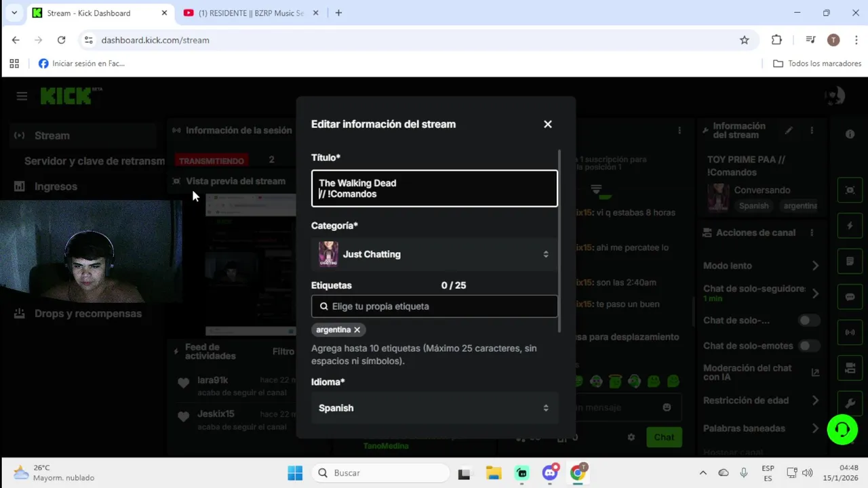
Task: Toggle the document icon in right rail
Action: click(x=850, y=262)
